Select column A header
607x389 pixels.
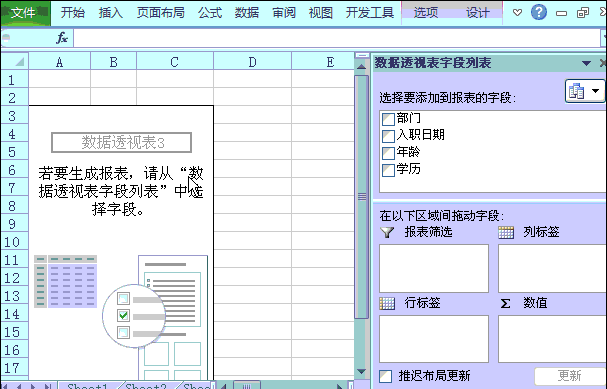click(x=59, y=62)
